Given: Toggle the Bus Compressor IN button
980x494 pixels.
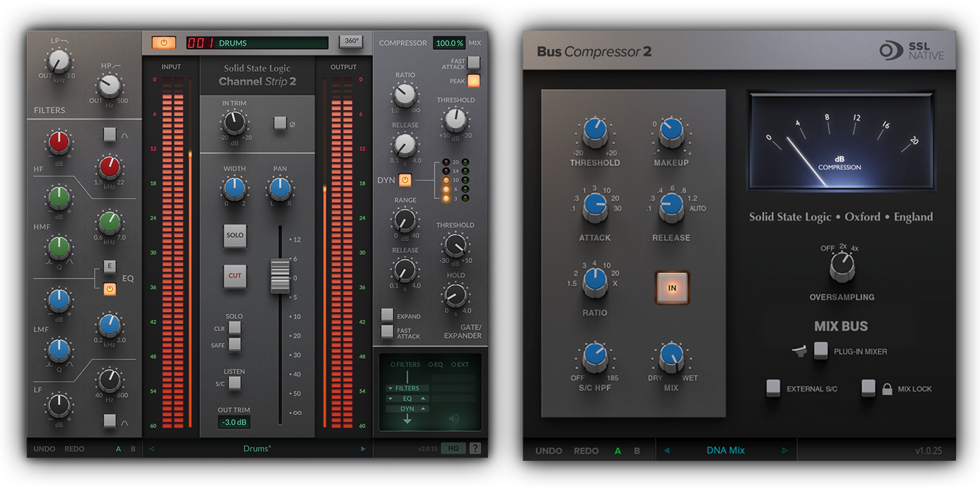Looking at the screenshot, I should click(671, 287).
